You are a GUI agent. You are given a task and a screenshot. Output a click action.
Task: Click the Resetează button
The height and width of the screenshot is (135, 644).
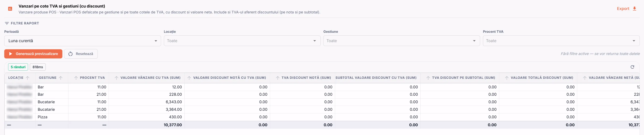pos(81,54)
